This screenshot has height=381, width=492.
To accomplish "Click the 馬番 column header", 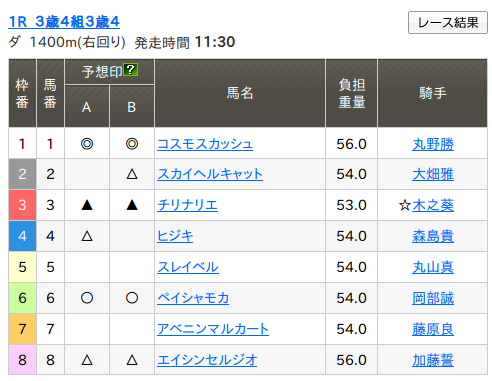I will (x=50, y=93).
